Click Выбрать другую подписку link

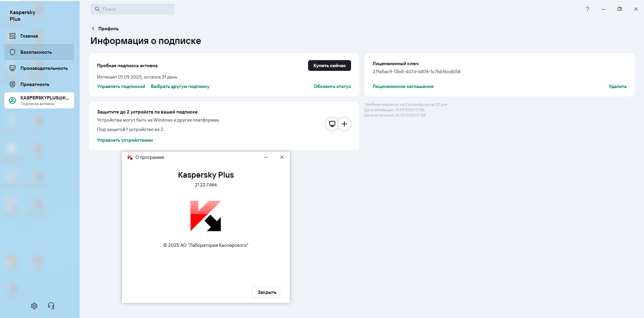point(180,86)
